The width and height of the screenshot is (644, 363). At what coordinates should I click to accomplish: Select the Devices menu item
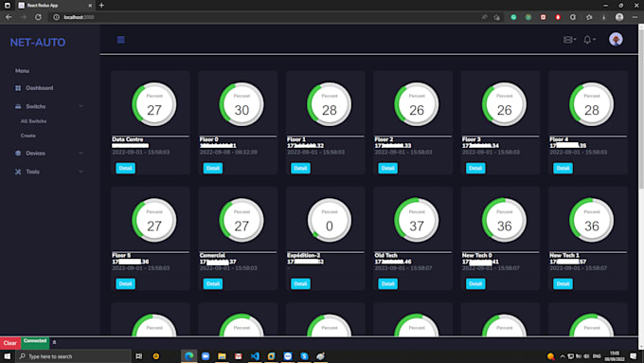coord(35,154)
